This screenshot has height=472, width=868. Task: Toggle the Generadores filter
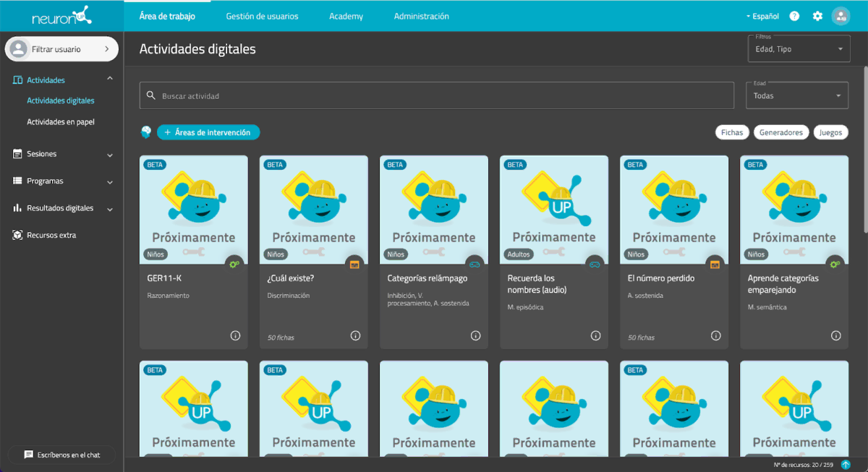(781, 132)
